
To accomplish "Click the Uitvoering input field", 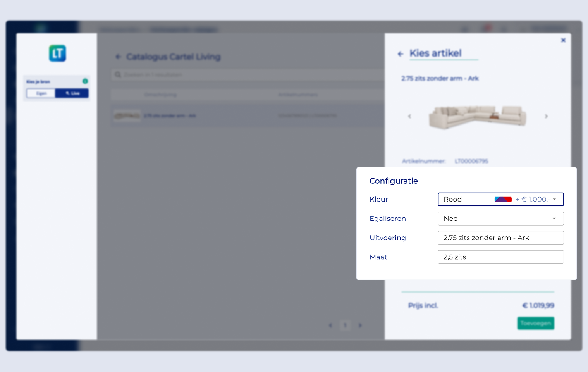I will [x=500, y=238].
